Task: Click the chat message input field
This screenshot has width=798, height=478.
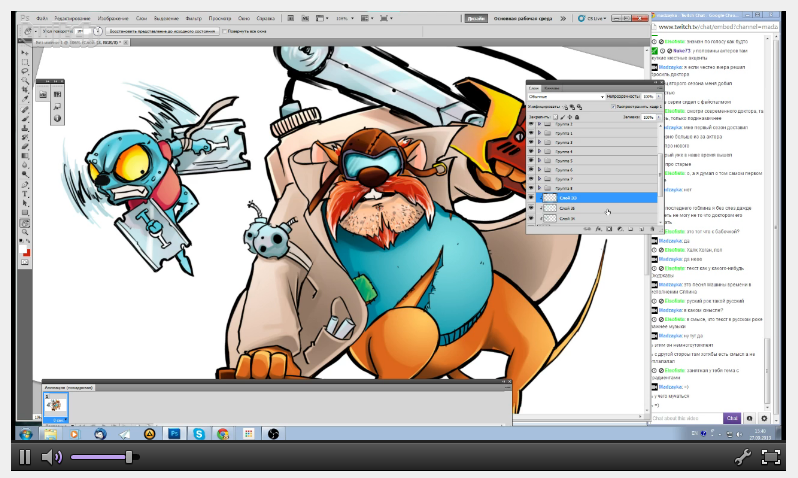Action: (x=687, y=418)
